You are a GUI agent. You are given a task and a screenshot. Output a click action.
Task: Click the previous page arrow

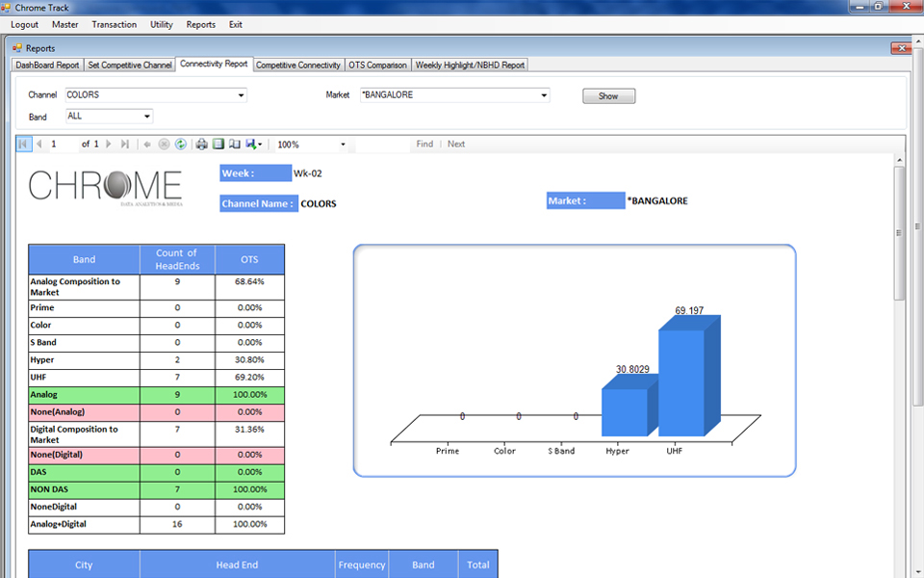click(39, 144)
